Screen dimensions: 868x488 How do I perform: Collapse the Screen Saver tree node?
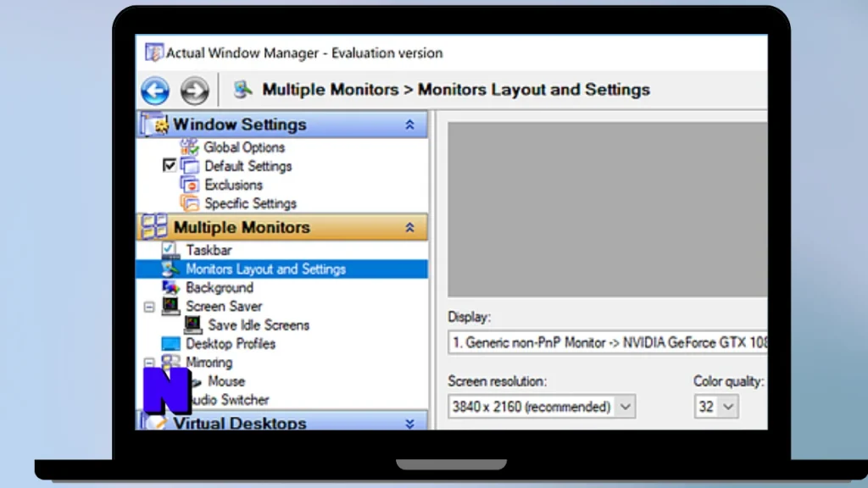click(149, 307)
